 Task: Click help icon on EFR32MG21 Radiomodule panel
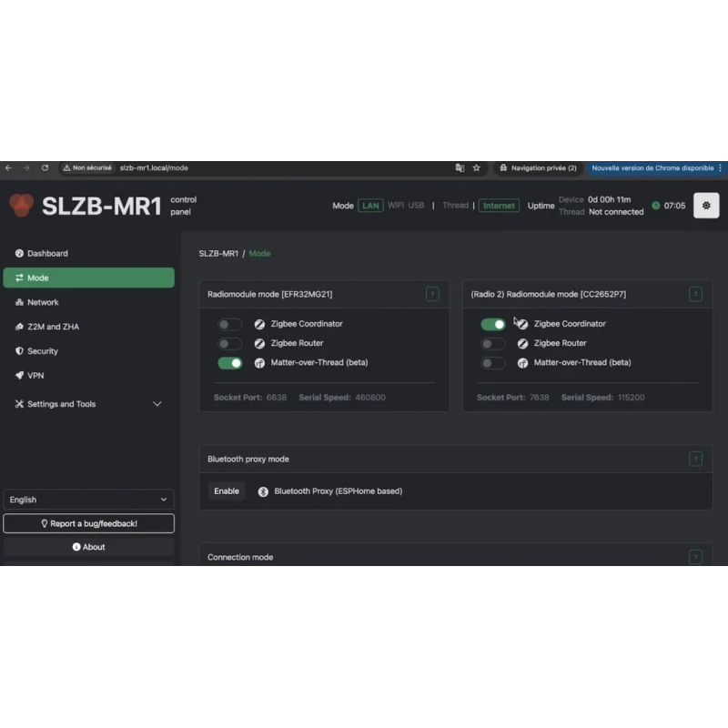(x=432, y=294)
